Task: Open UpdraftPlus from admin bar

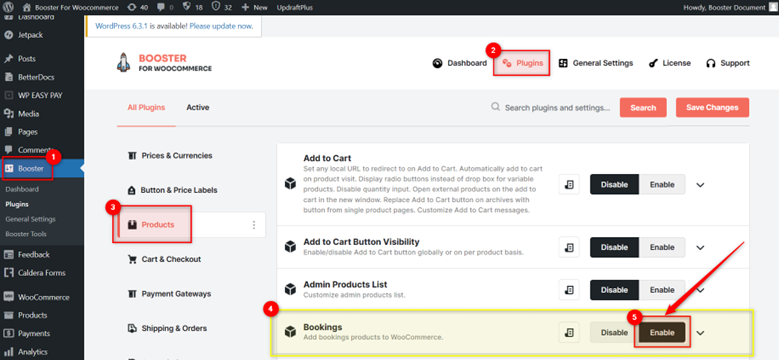Action: [x=295, y=7]
